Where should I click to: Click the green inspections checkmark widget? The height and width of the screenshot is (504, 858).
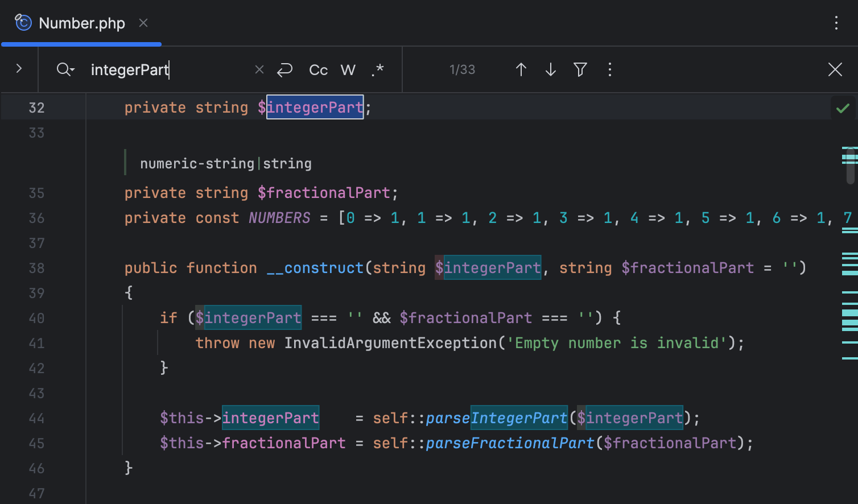coord(843,108)
